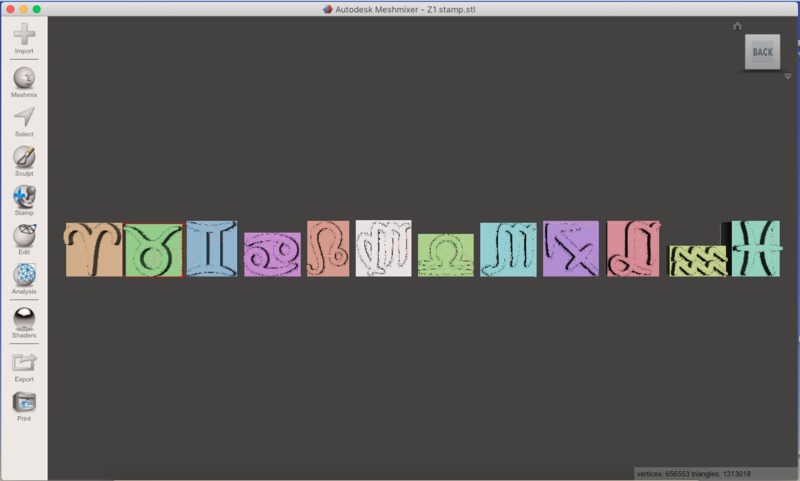
Task: Click the white Virgo stamp block
Action: tap(383, 248)
